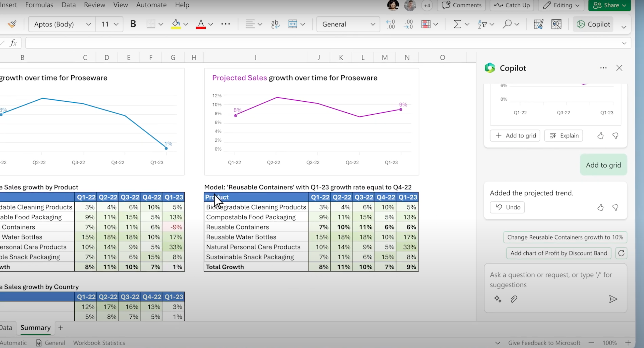
Task: Click the Increase Decimal icon
Action: [408, 24]
